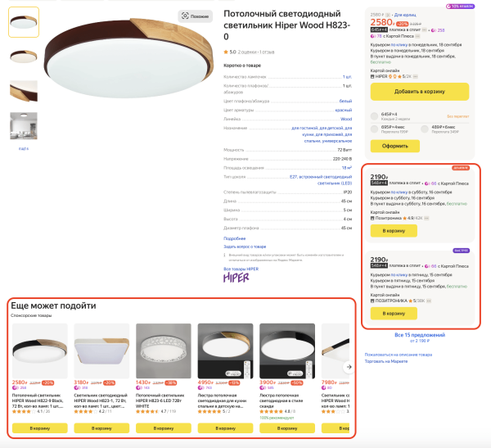Screen dimensions: 491x448
Task: Open the 'Для юрлиц' link
Action: tap(405, 15)
